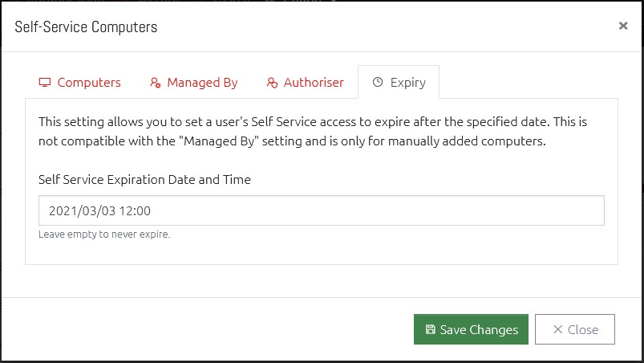Click the X icon inside Close button
The width and height of the screenshot is (644, 363).
click(x=557, y=329)
